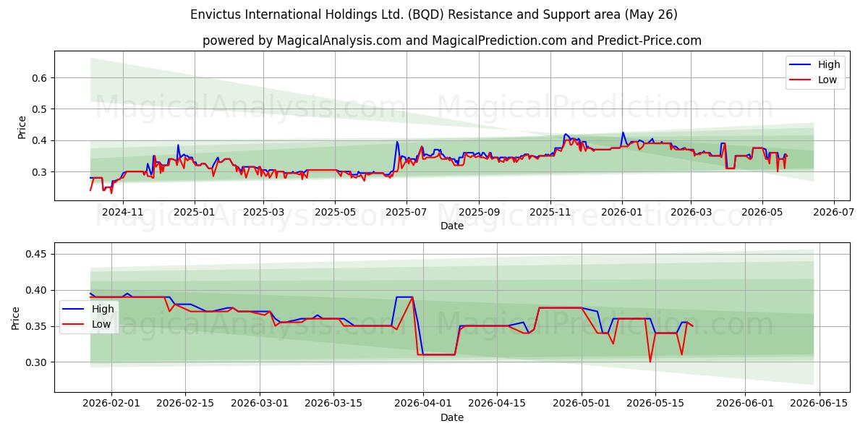Click the '2025-01' date tick label
The image size is (868, 434).
(193, 213)
